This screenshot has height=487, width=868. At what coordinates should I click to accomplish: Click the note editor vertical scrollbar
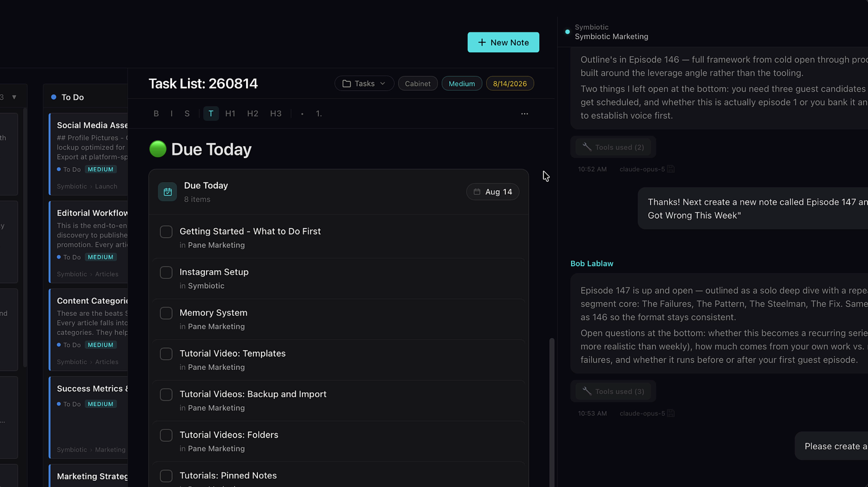point(552,412)
